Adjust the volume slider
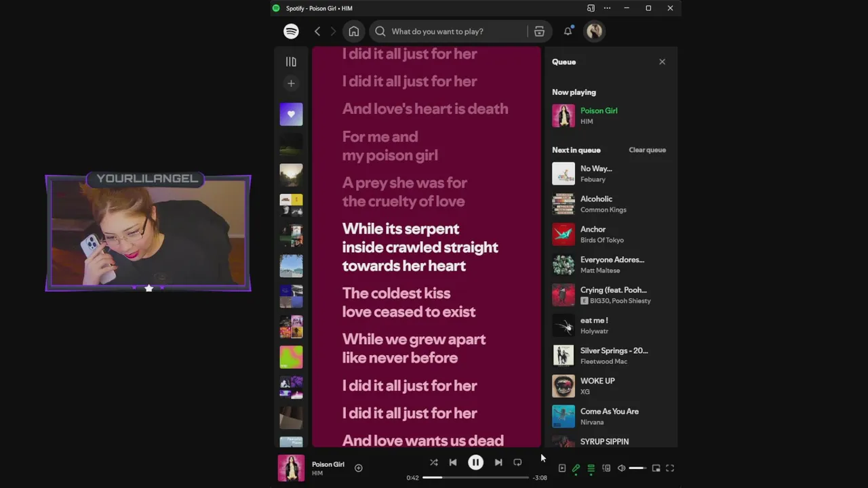Screen dimensions: 868x488 coord(637,468)
